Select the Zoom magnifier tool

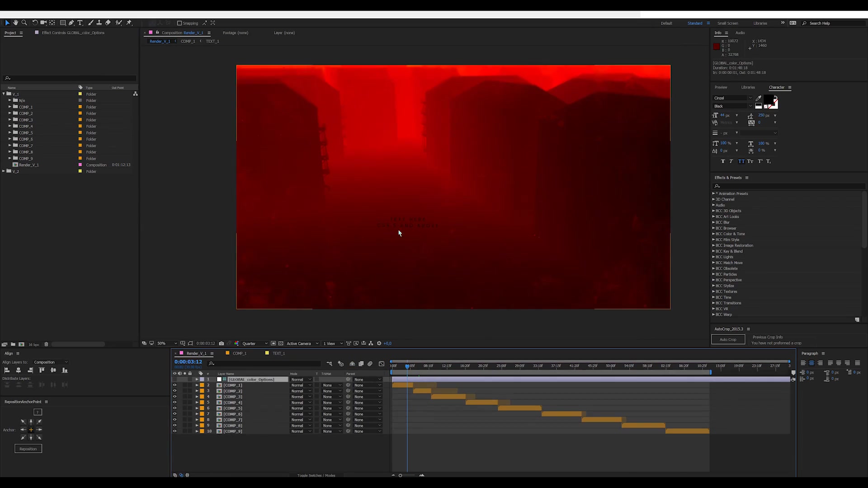point(24,23)
